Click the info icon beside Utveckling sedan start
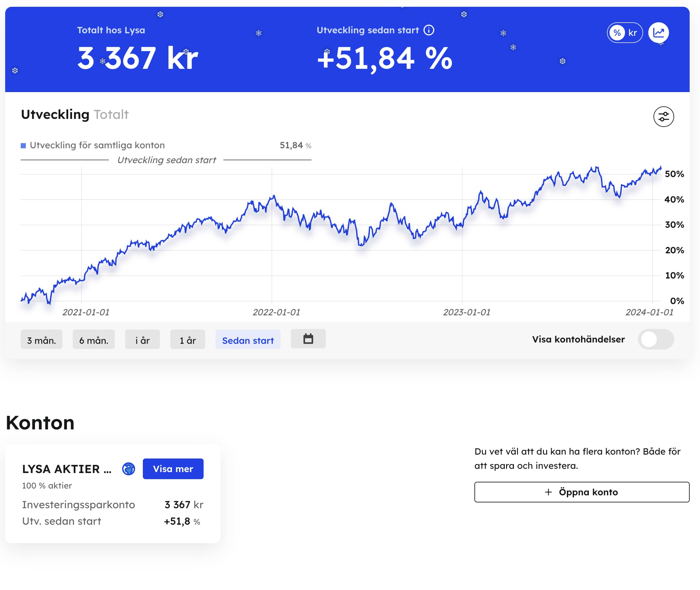 point(429,30)
